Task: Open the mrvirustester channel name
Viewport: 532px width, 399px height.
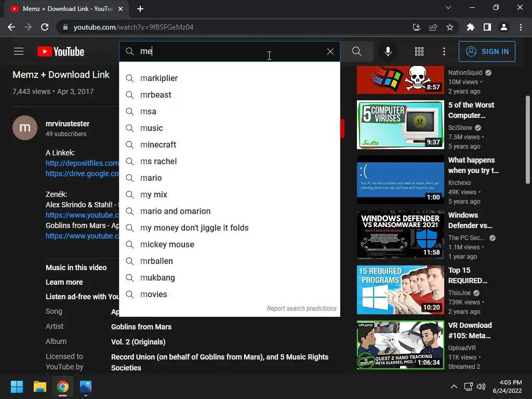Action: [x=68, y=124]
